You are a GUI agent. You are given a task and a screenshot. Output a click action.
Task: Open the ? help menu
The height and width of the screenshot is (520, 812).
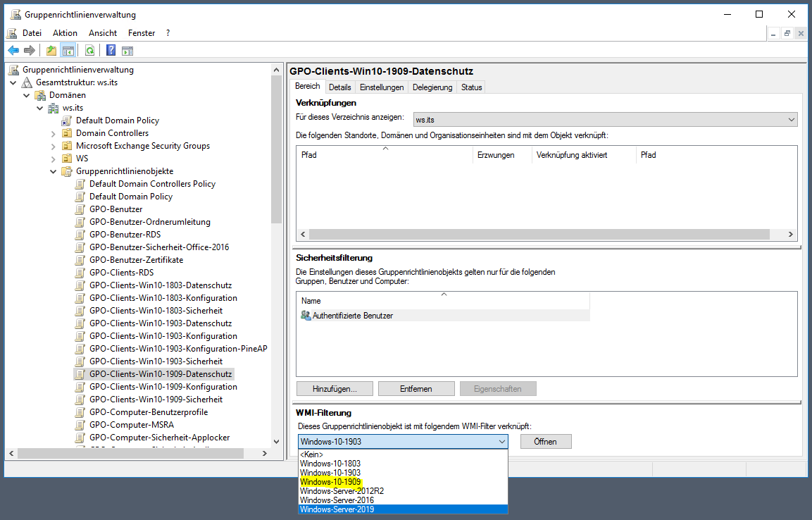click(x=168, y=33)
